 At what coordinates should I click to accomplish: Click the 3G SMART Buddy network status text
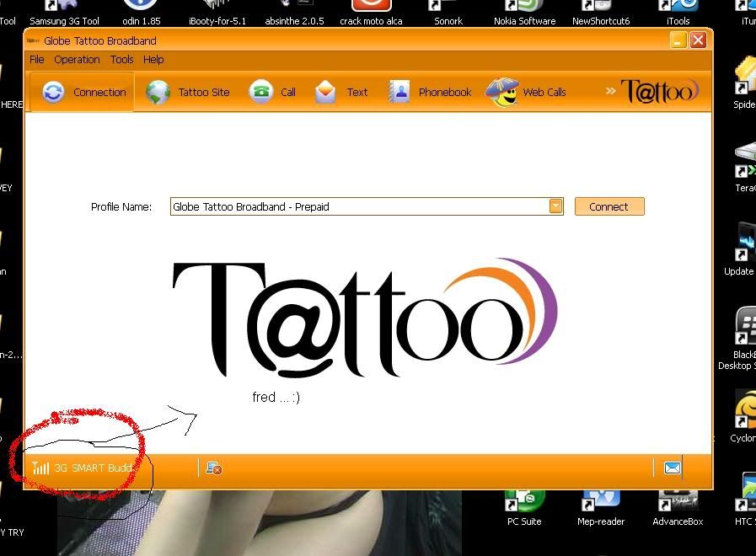point(93,468)
